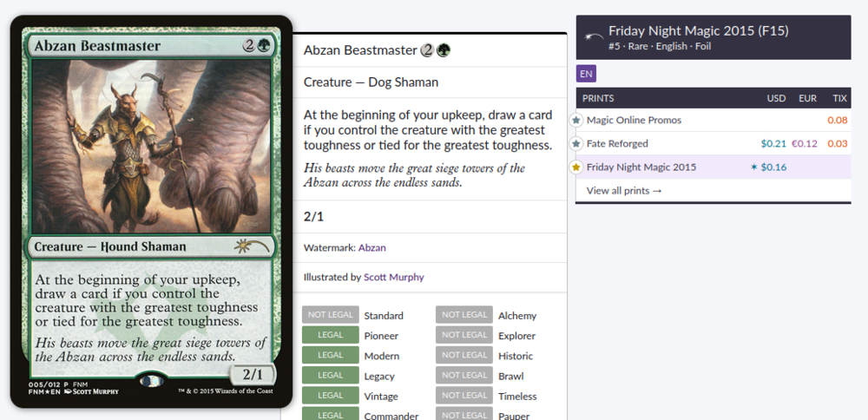The image size is (868, 420).
Task: Select the Magic Online Promos print row
Action: (x=713, y=120)
